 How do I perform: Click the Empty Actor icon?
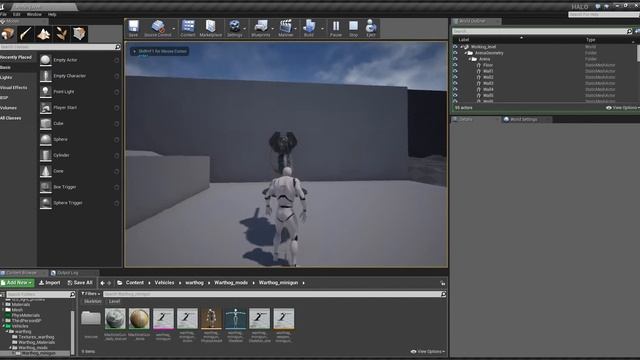(x=46, y=60)
